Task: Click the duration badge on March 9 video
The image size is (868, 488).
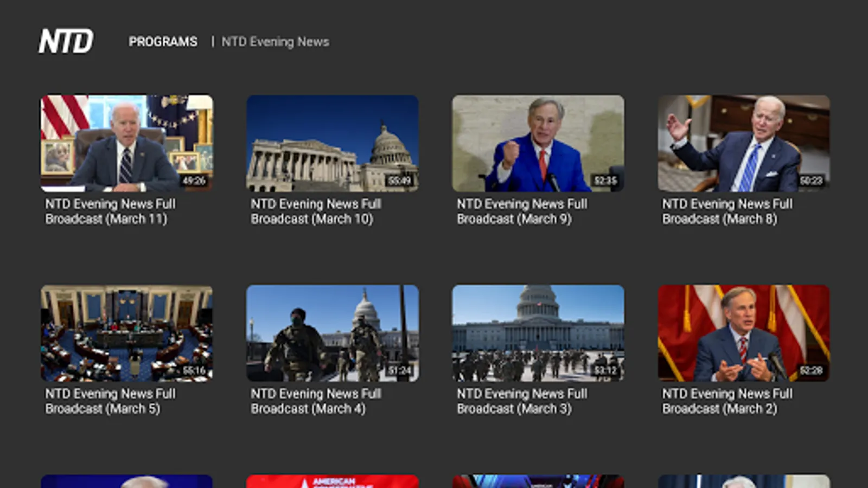Action: [605, 181]
